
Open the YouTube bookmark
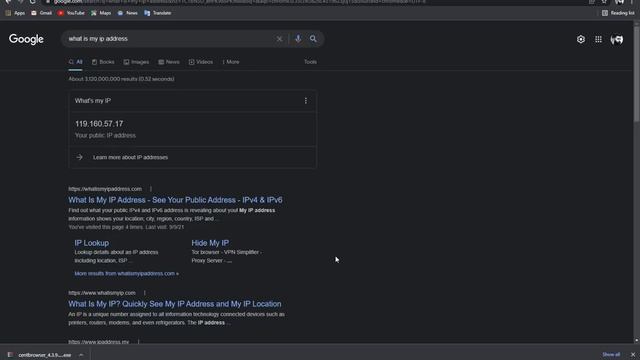71,13
